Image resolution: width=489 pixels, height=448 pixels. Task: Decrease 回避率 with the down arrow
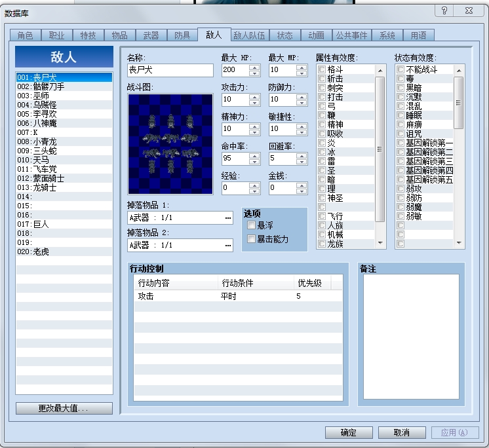pos(302,162)
